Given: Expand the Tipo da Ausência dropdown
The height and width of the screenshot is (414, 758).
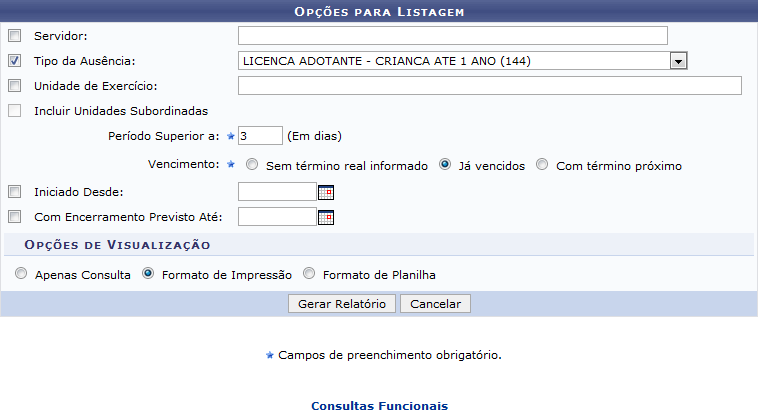Looking at the screenshot, I should 678,61.
